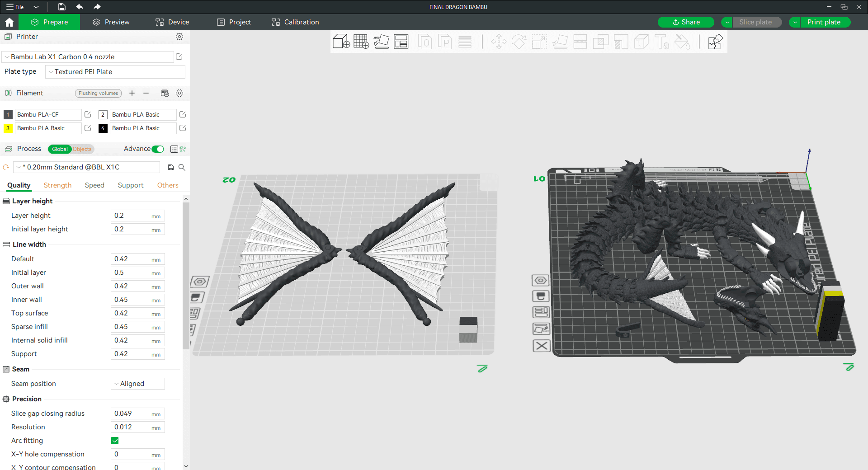Open the Speed settings tab

[94, 185]
